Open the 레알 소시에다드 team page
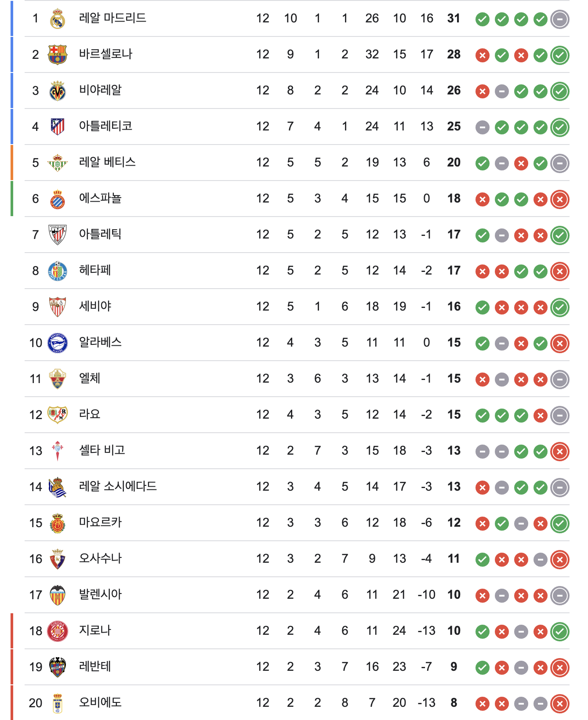This screenshot has width=588, height=720. pos(118,486)
